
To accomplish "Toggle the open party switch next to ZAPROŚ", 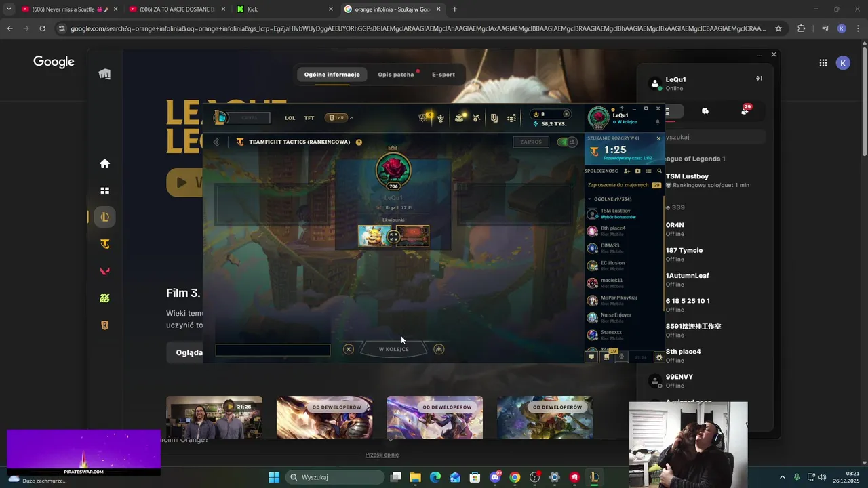I will click(x=566, y=142).
